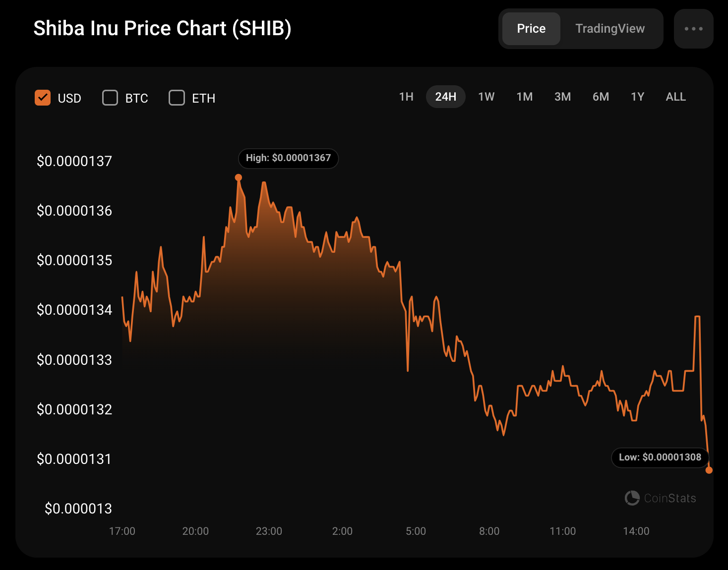Image resolution: width=728 pixels, height=570 pixels.
Task: Switch to the TradingView tab
Action: 610,29
